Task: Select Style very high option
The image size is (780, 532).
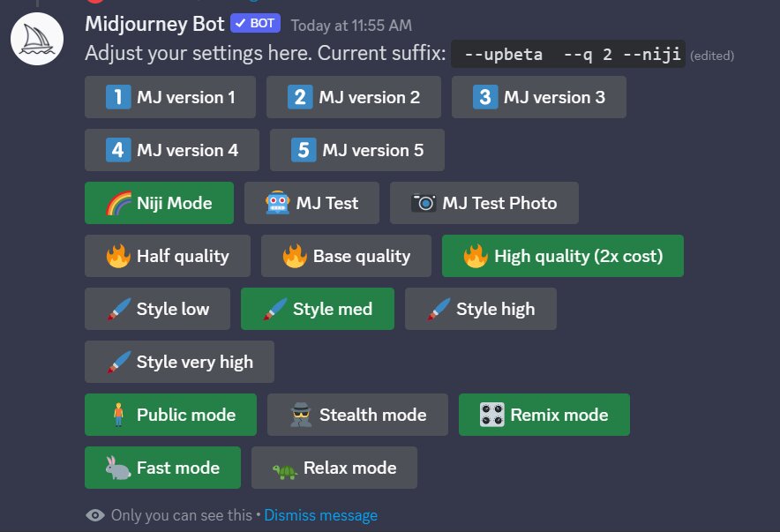Action: click(179, 362)
